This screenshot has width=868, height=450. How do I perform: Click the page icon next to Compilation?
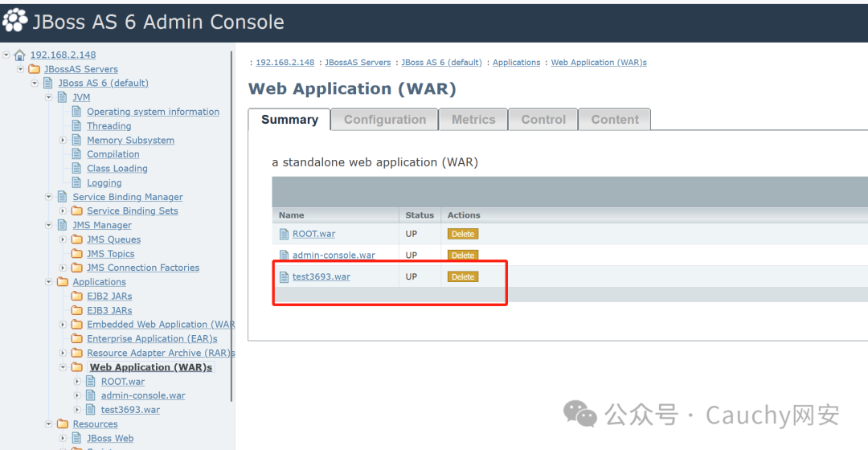click(77, 153)
